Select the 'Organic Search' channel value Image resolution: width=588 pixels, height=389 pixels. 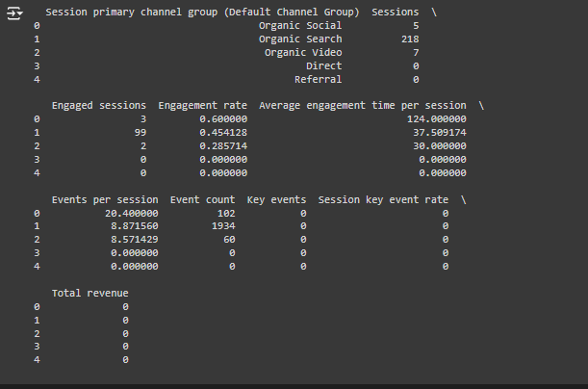(300, 39)
